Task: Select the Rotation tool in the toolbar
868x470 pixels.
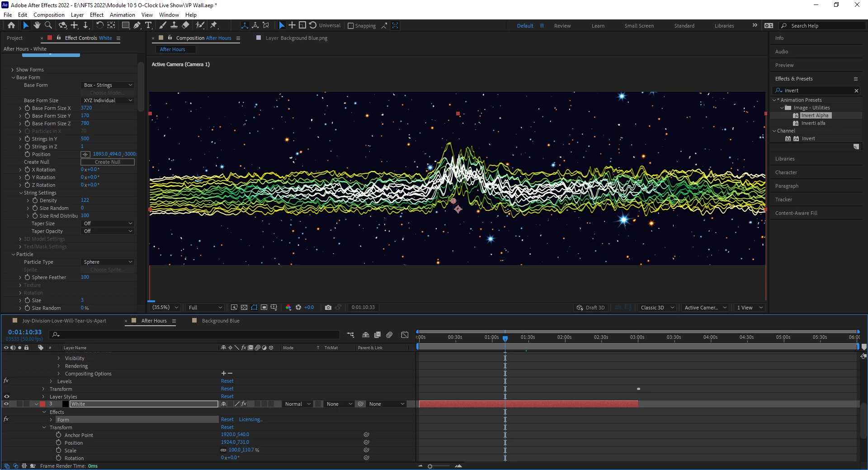Action: click(100, 25)
